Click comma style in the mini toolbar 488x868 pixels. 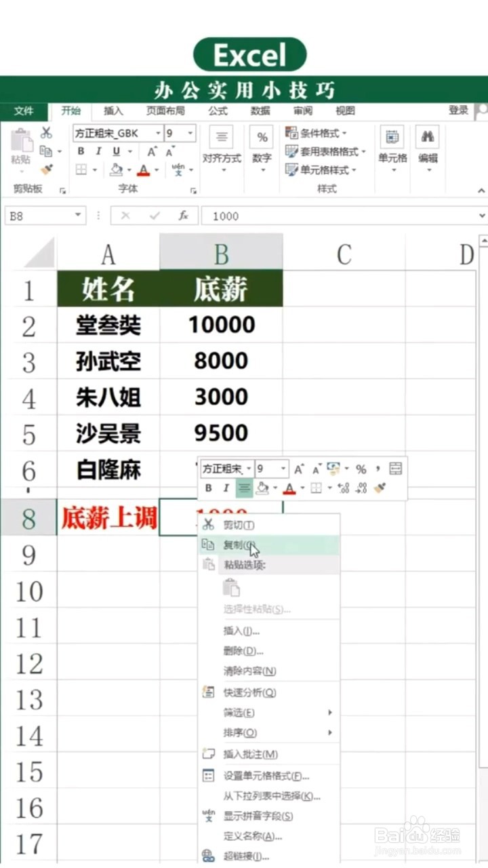[378, 469]
